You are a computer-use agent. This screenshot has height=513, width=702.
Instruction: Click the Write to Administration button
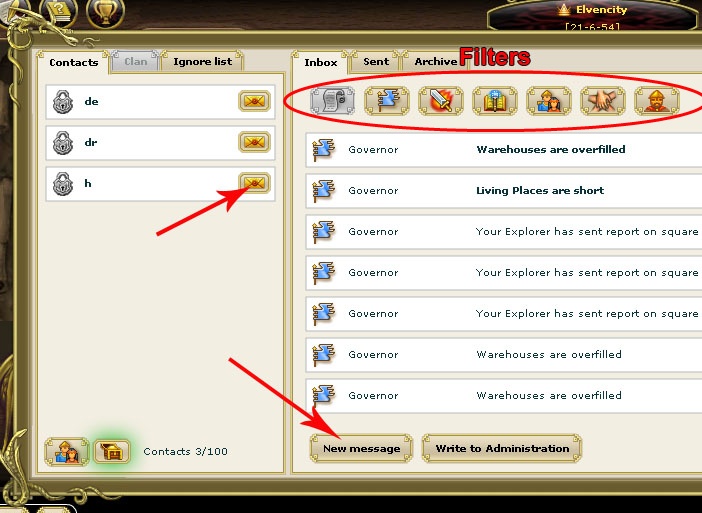(x=502, y=448)
